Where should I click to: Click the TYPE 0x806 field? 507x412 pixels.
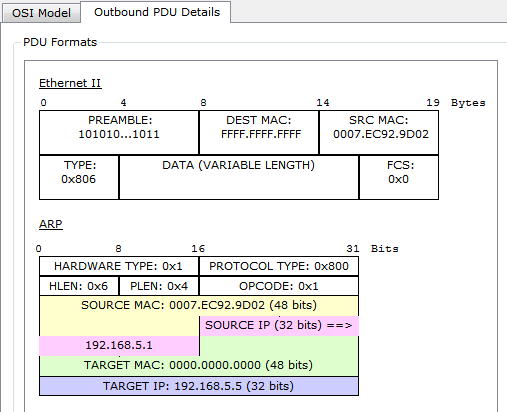[79, 177]
